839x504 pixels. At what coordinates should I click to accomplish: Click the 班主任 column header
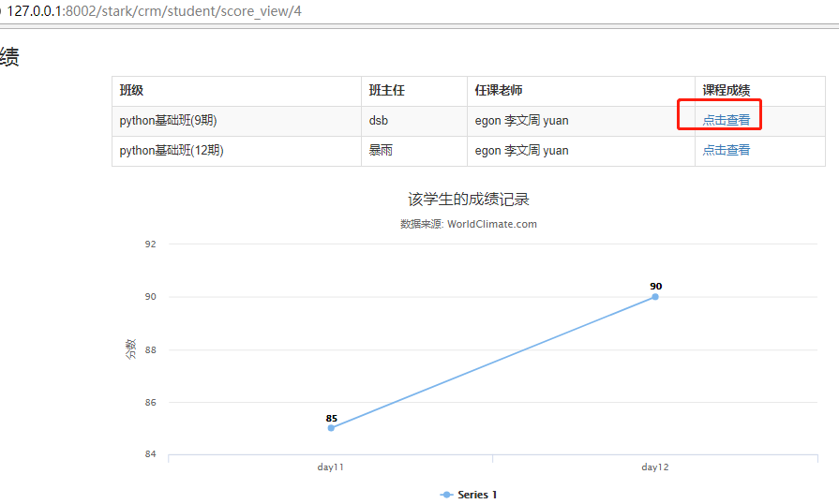(414, 91)
